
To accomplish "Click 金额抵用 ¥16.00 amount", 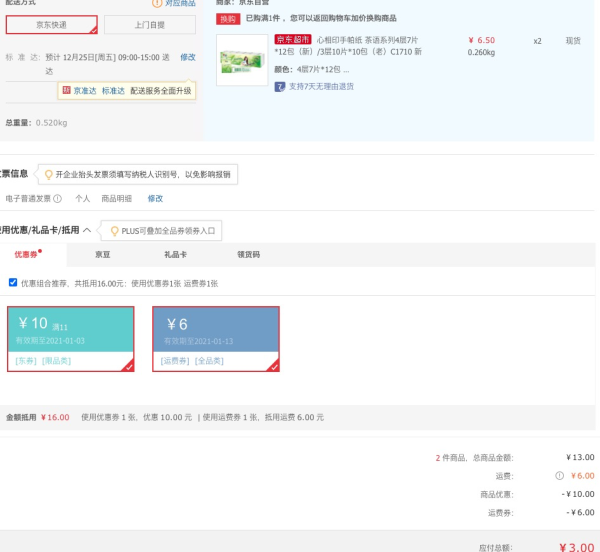I will pyautogui.click(x=55, y=417).
